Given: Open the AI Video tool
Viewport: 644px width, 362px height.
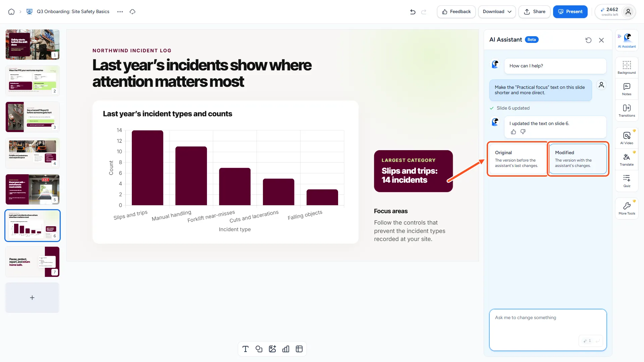Looking at the screenshot, I should 627,138.
